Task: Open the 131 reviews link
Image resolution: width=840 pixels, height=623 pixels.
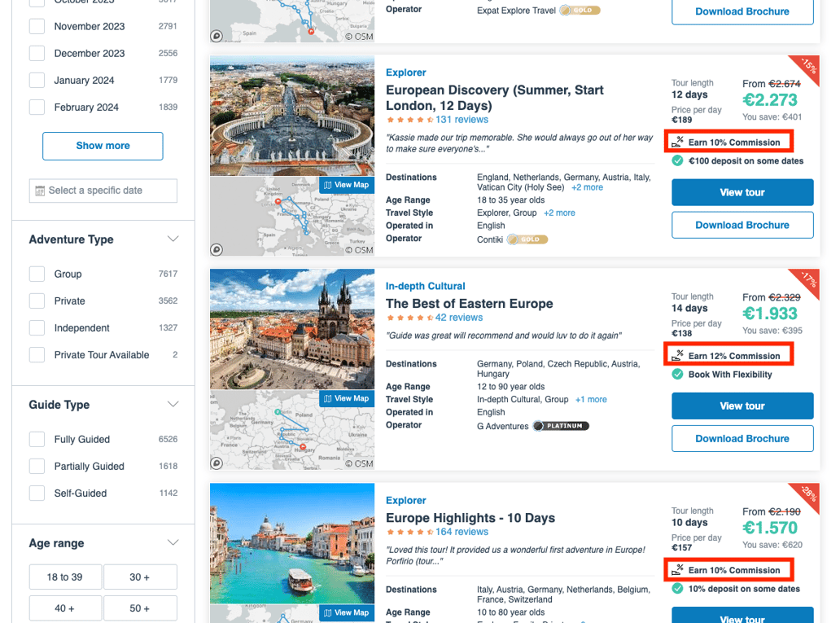Action: click(x=462, y=118)
